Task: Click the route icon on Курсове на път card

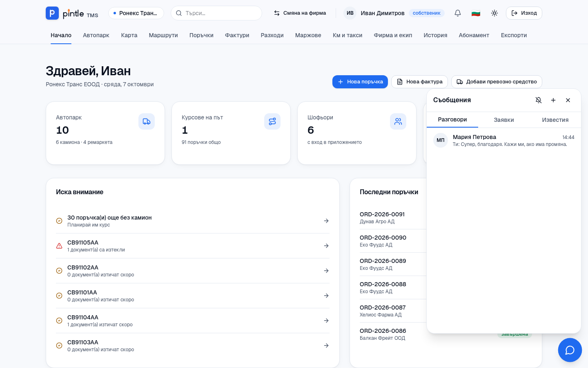Action: coord(272,121)
